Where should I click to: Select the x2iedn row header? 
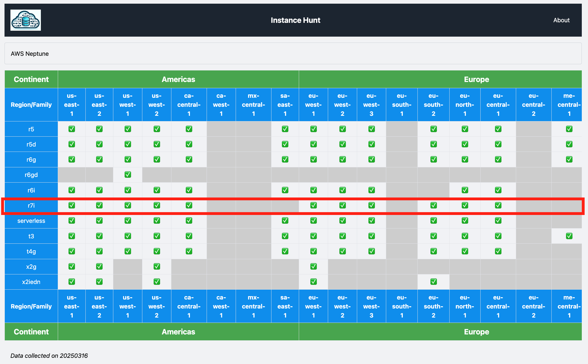point(31,282)
